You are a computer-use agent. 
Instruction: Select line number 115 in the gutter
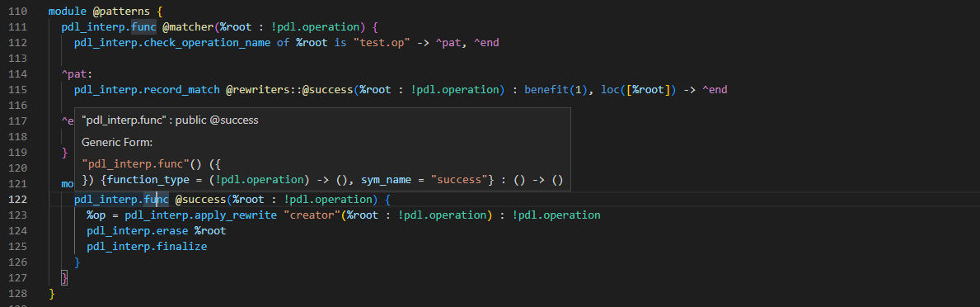tap(17, 89)
